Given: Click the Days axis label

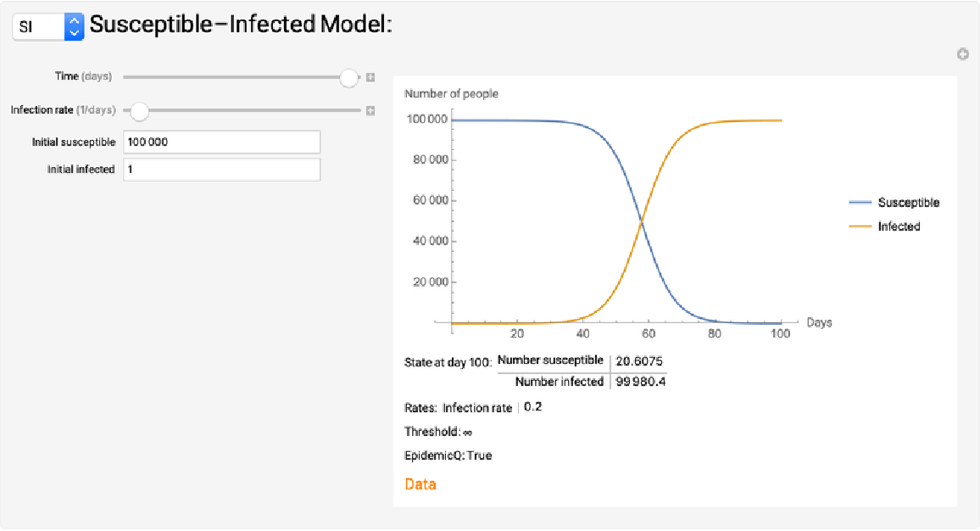Looking at the screenshot, I should click(819, 323).
